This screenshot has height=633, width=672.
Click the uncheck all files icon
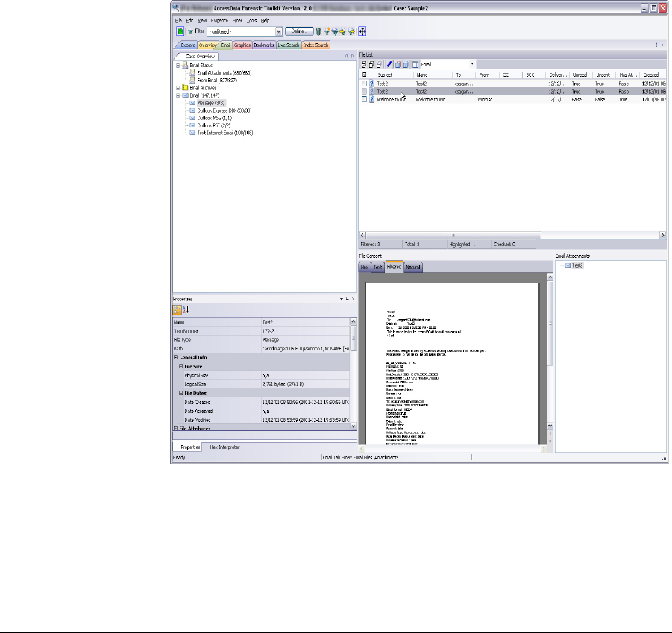[371, 65]
